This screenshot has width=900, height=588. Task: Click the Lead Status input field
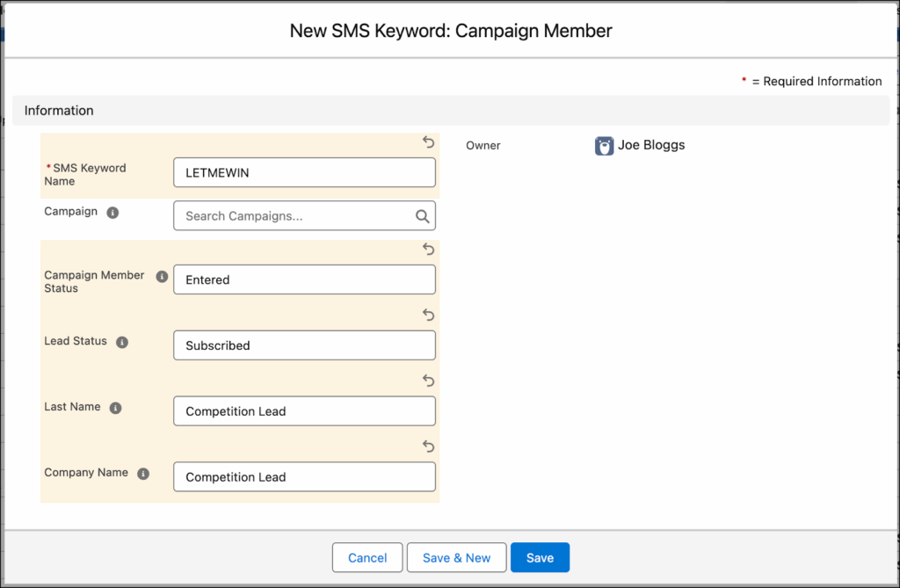304,345
